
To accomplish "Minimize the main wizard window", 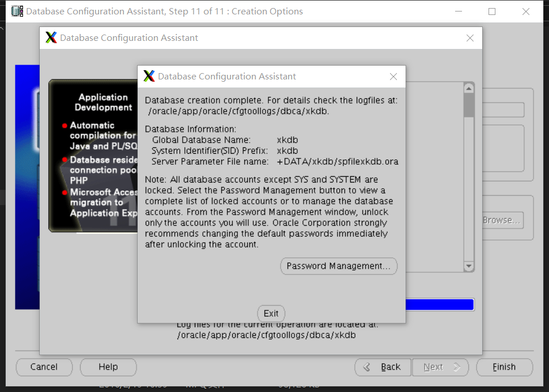I will 459,11.
